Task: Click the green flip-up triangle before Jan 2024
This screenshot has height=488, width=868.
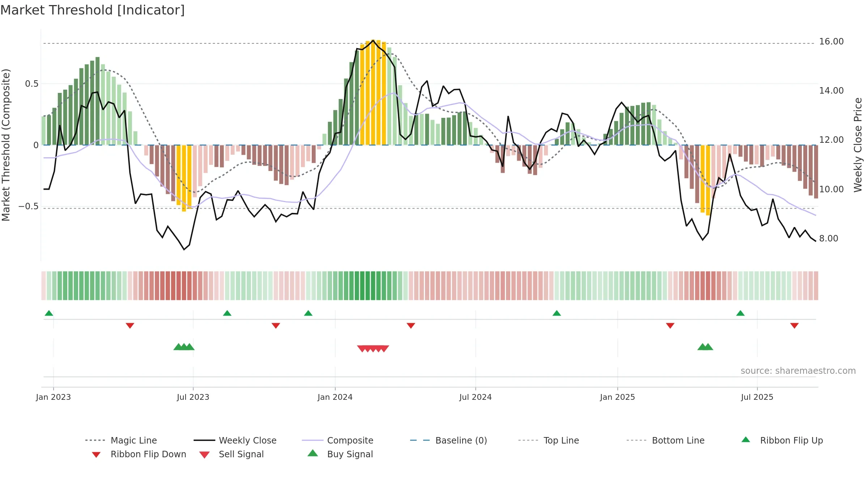Action: pyautogui.click(x=308, y=313)
